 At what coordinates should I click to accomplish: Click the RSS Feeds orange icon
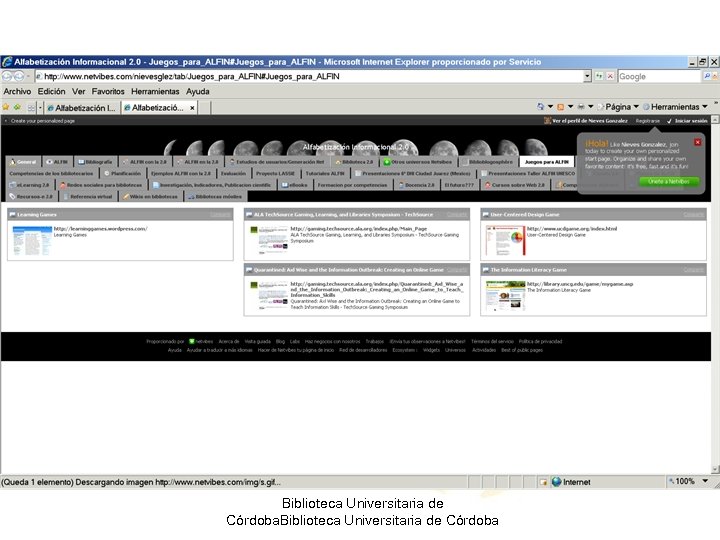click(x=560, y=107)
